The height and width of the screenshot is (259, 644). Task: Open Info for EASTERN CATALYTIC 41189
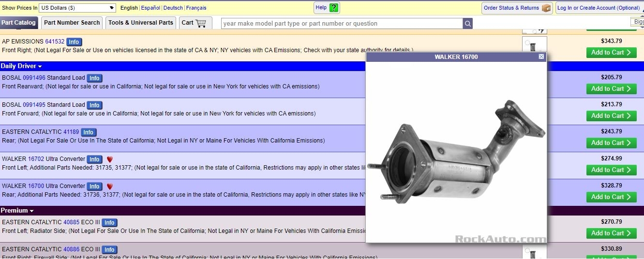pyautogui.click(x=88, y=132)
